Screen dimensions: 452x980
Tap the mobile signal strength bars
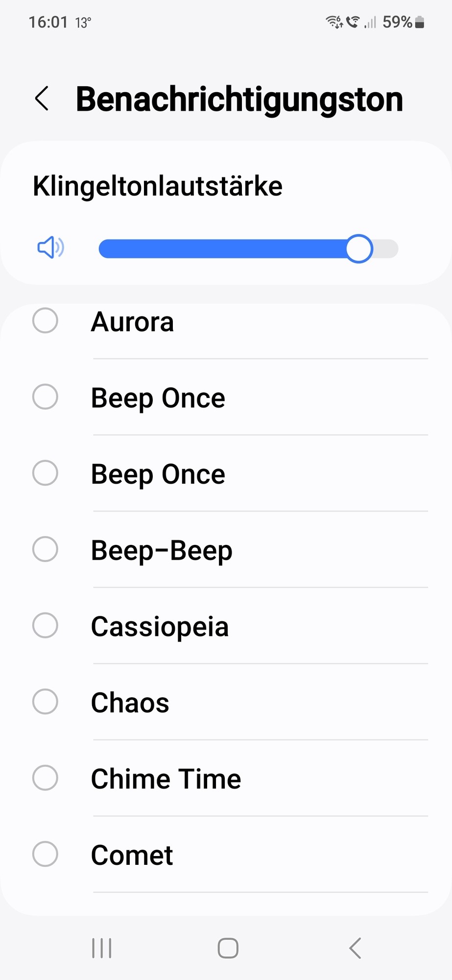(x=370, y=22)
